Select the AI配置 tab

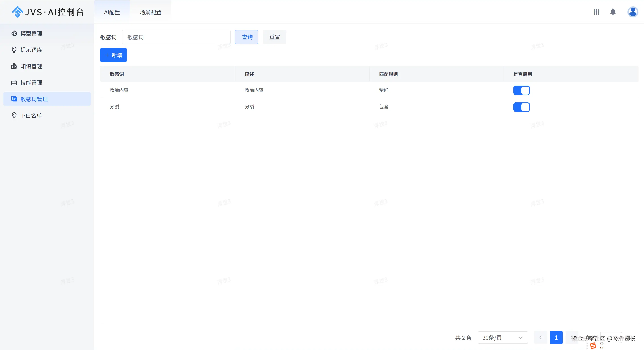pos(112,12)
